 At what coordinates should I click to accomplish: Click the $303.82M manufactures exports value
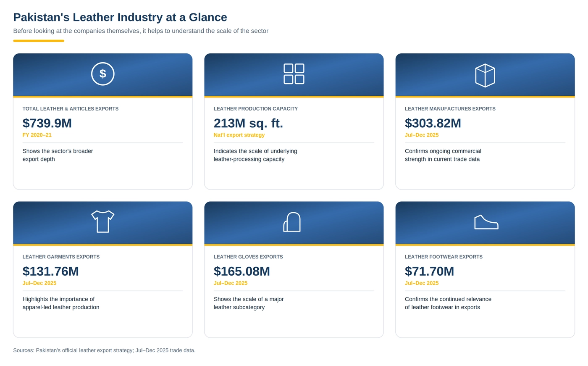pos(433,123)
